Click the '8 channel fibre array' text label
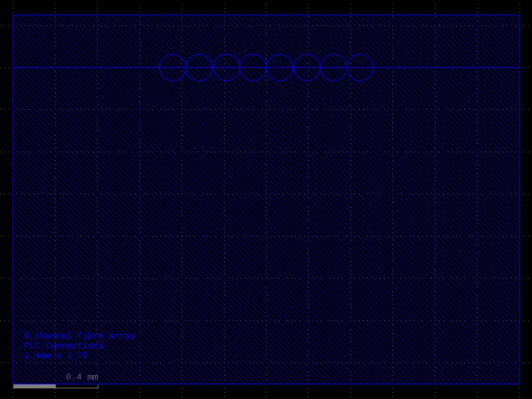This screenshot has width=532, height=399. click(x=80, y=336)
